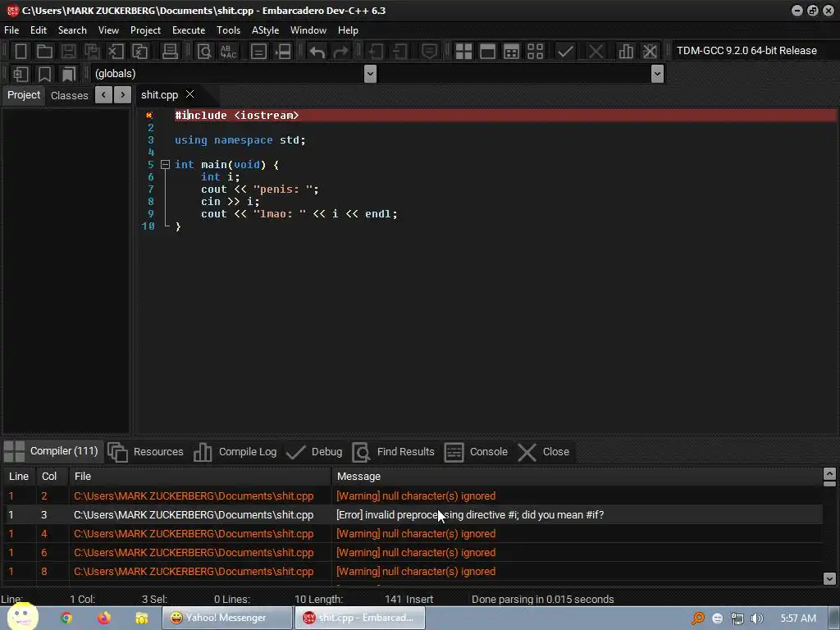Open Yahoo! Messenger from the taskbar
840x630 pixels.
tap(227, 618)
